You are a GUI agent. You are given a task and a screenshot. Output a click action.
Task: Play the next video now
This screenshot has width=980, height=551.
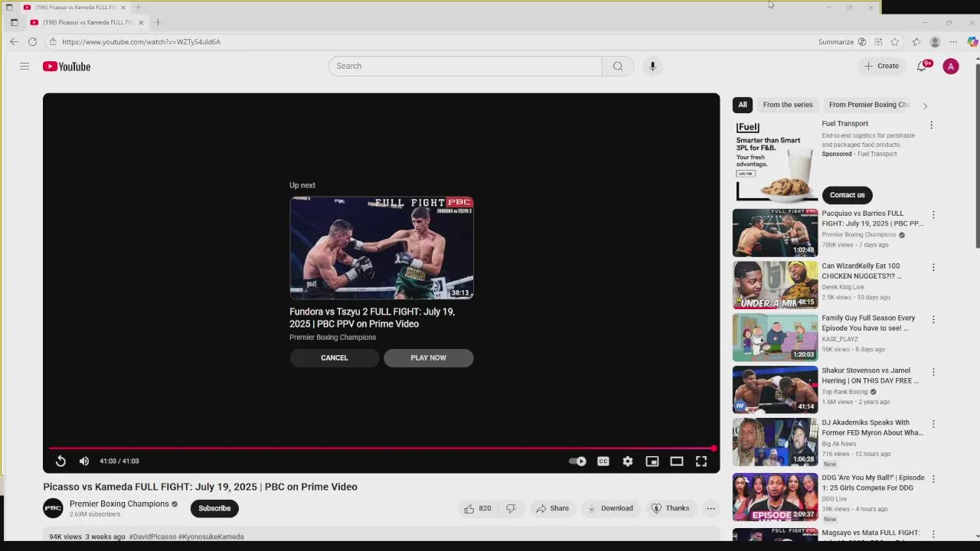click(428, 357)
